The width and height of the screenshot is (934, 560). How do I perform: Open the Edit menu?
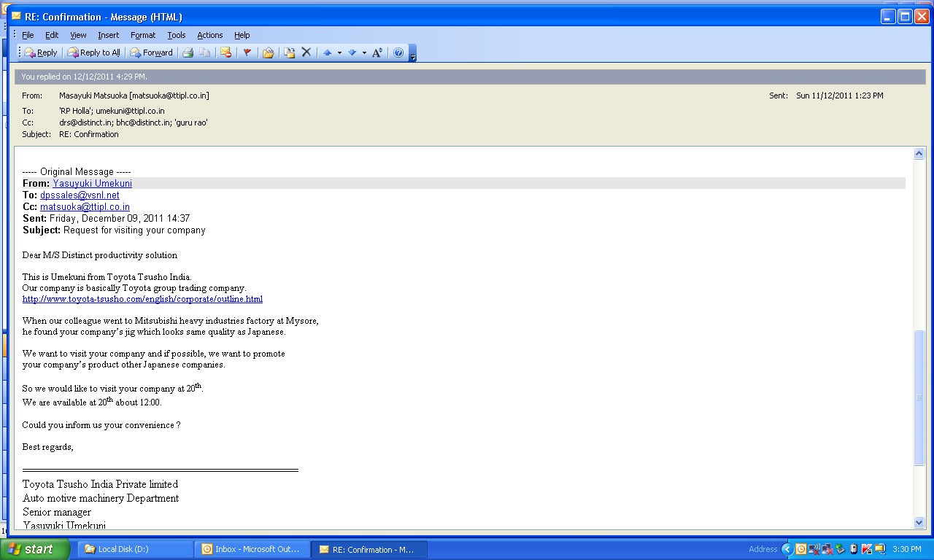pyautogui.click(x=52, y=35)
